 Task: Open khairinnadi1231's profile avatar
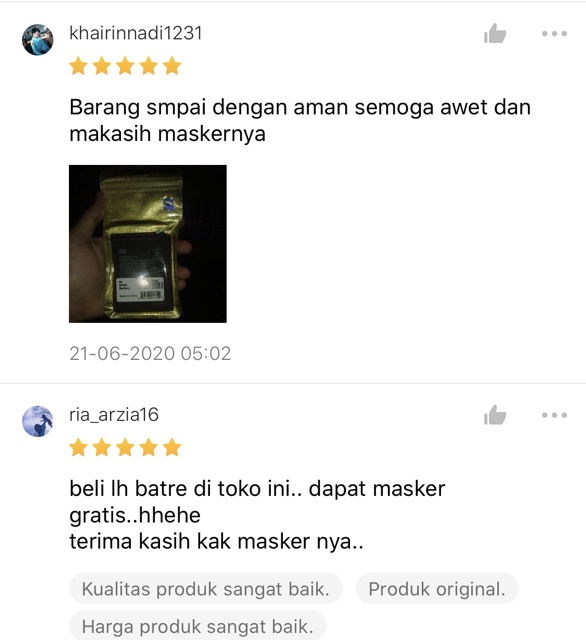click(38, 40)
